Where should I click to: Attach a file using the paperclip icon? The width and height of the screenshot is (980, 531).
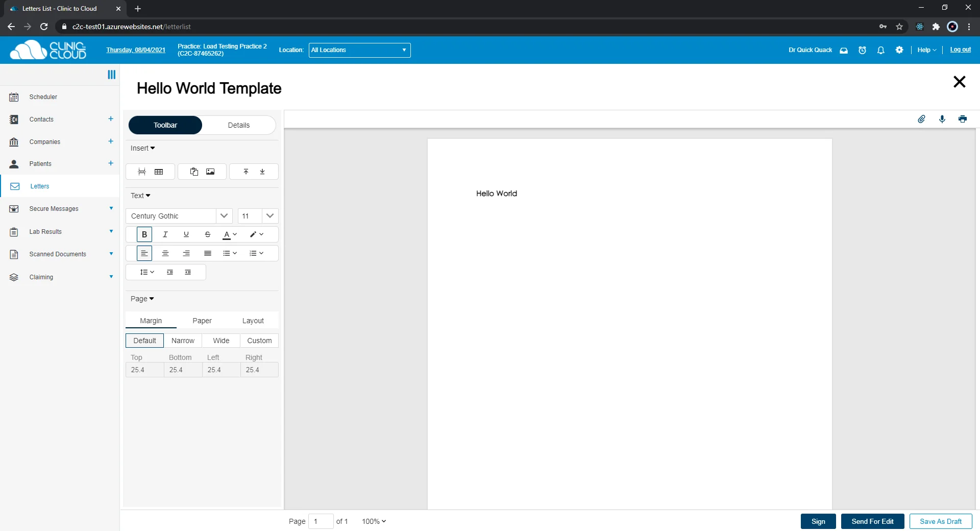coord(921,119)
